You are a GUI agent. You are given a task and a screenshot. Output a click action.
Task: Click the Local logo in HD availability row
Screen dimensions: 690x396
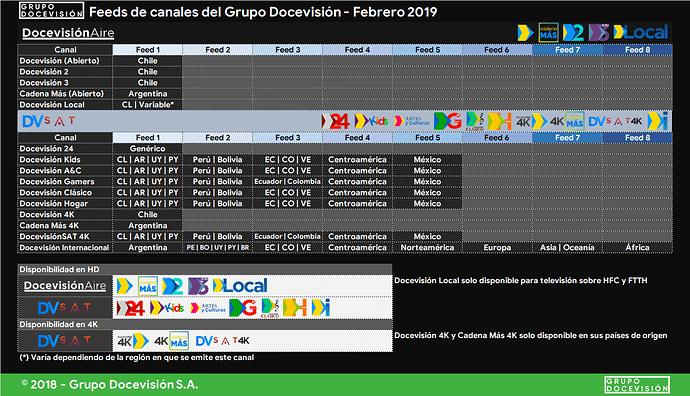tap(240, 286)
